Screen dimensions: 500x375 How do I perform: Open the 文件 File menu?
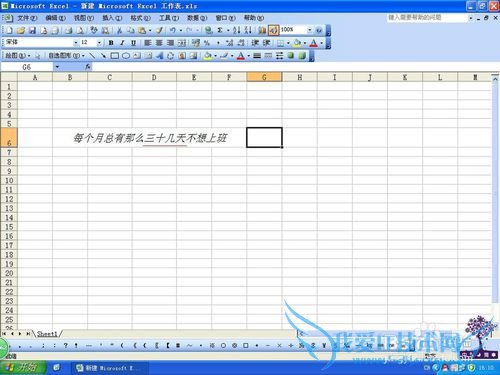[27, 18]
